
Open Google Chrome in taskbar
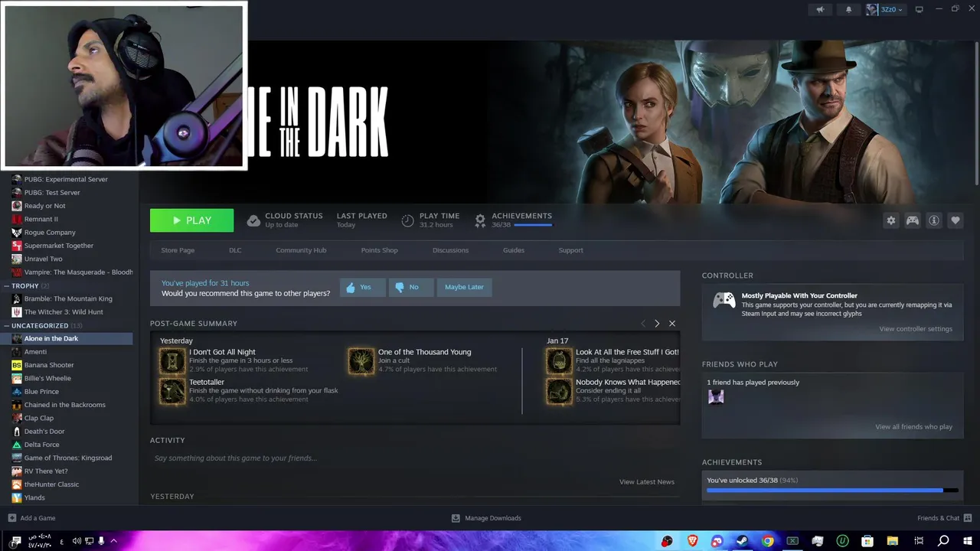click(767, 541)
